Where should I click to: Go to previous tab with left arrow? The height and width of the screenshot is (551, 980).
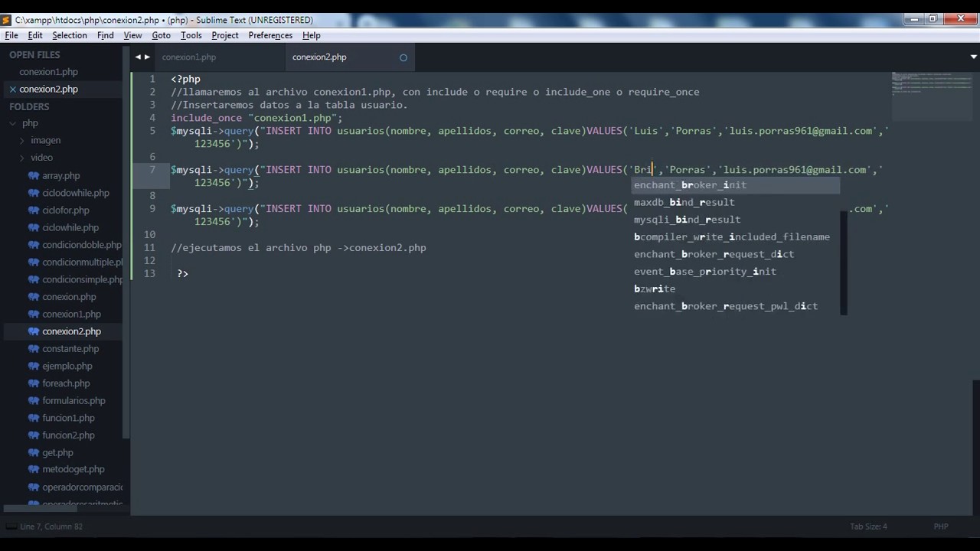point(139,57)
